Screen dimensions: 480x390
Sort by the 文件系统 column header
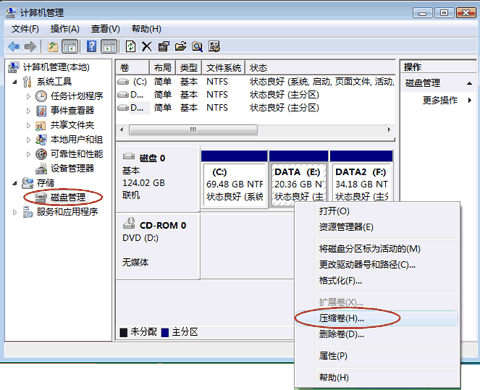click(x=223, y=68)
